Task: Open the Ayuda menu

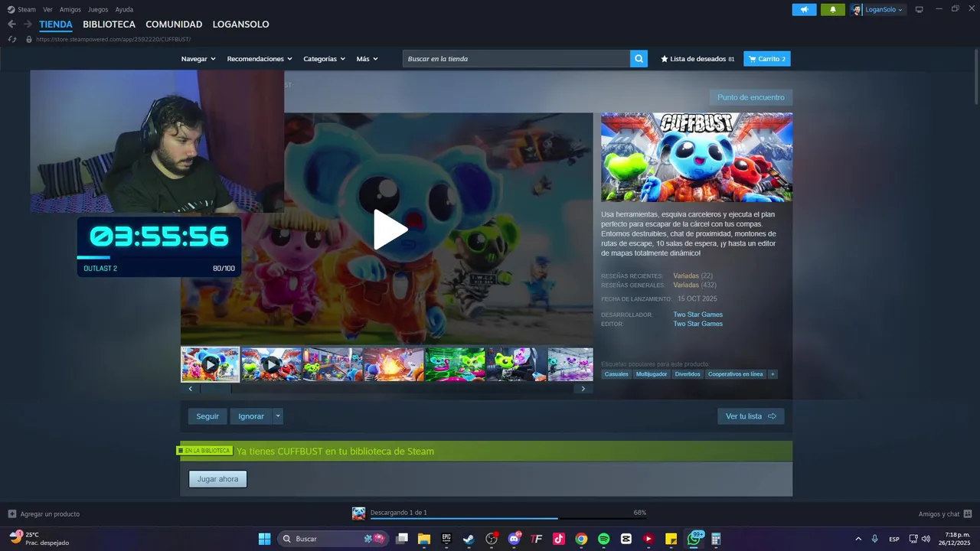Action: [x=124, y=9]
